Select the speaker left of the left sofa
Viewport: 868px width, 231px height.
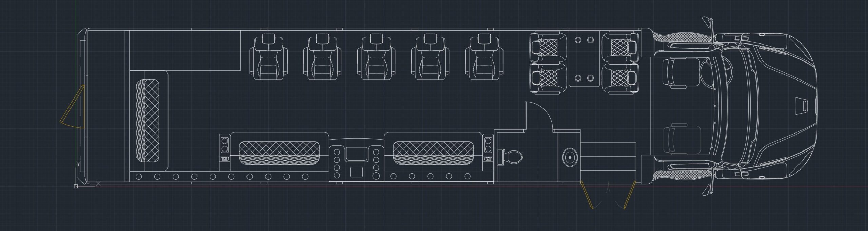click(224, 144)
